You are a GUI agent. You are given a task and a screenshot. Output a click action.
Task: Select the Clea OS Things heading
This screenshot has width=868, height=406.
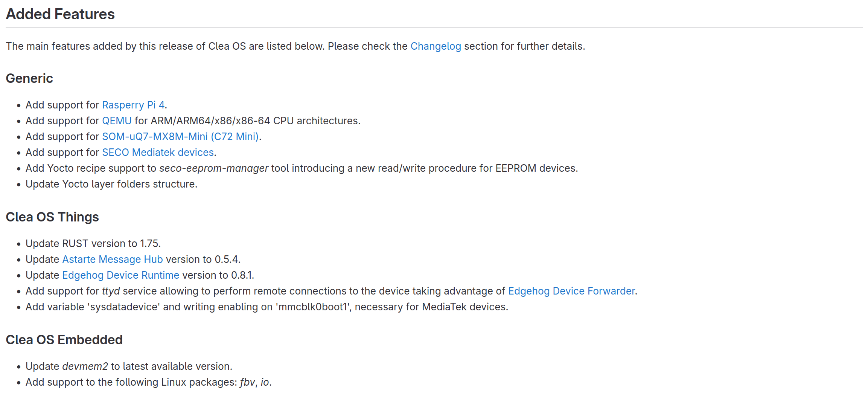tap(52, 217)
